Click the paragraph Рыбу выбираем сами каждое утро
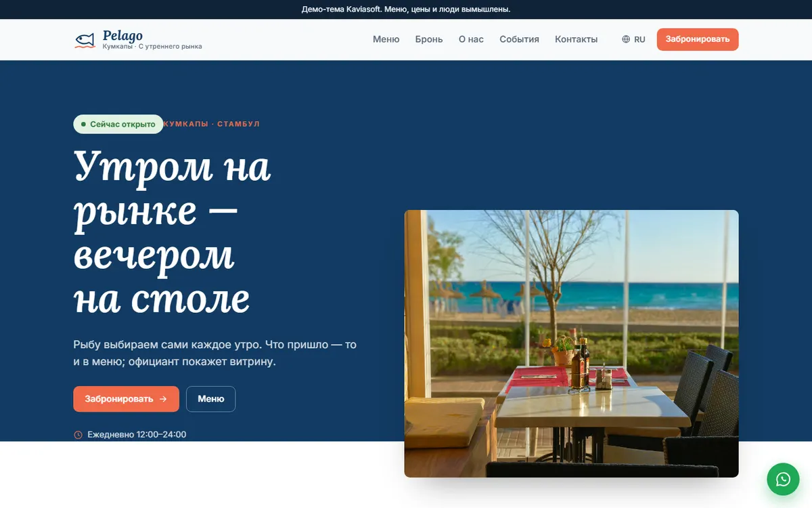This screenshot has height=508, width=812. pyautogui.click(x=215, y=353)
